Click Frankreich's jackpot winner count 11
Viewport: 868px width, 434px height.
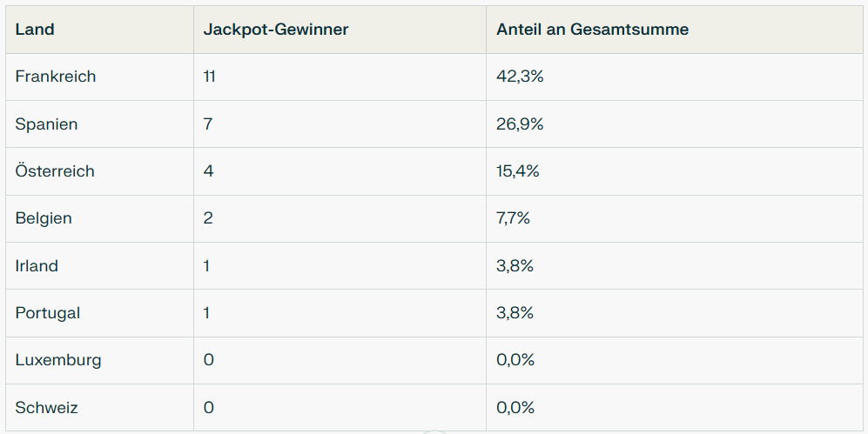coord(209,77)
